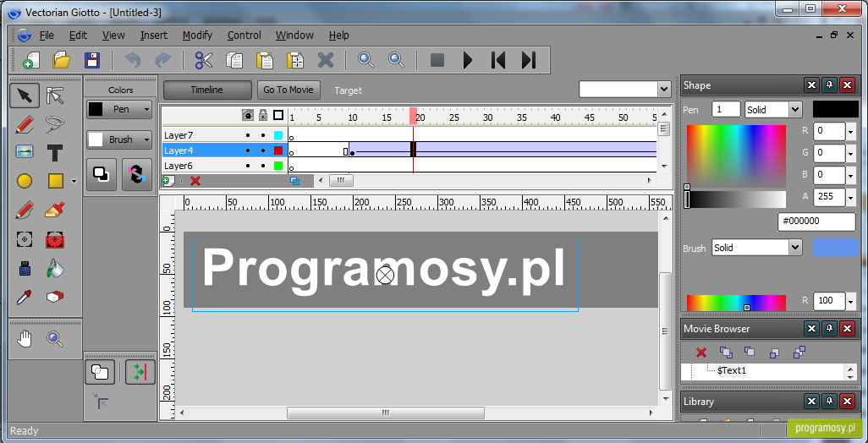Click the Paste in Place toolbar icon

tap(295, 60)
